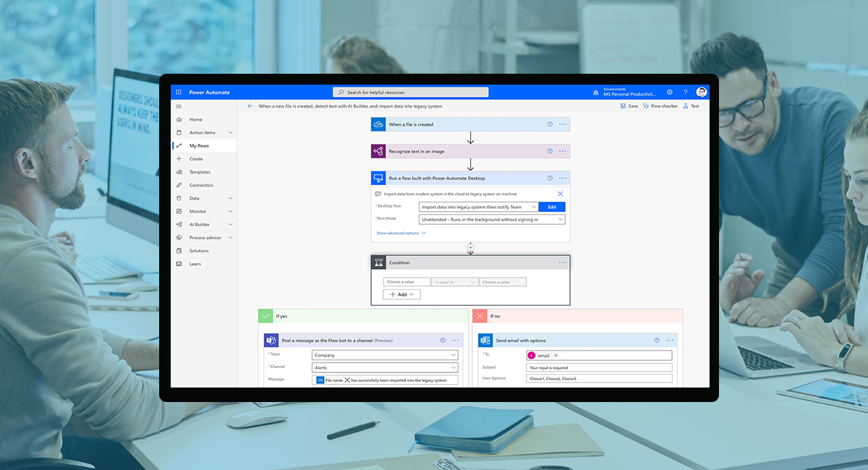
Task: Click the first Choose a value field
Action: [407, 282]
